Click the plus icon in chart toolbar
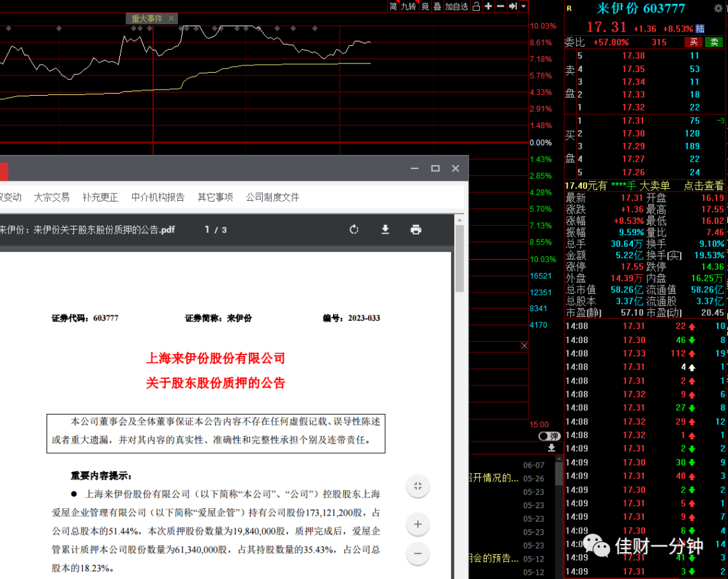 pyautogui.click(x=489, y=6)
